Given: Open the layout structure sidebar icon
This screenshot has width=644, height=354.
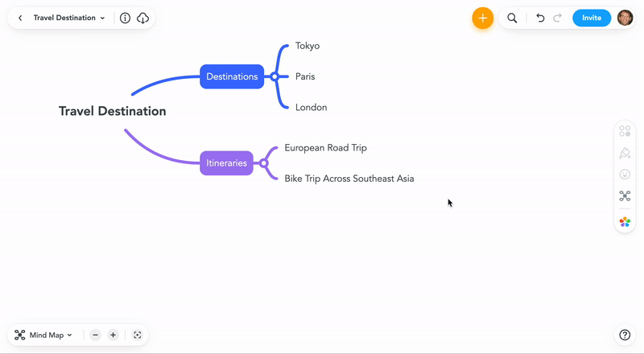Looking at the screenshot, I should (x=625, y=196).
